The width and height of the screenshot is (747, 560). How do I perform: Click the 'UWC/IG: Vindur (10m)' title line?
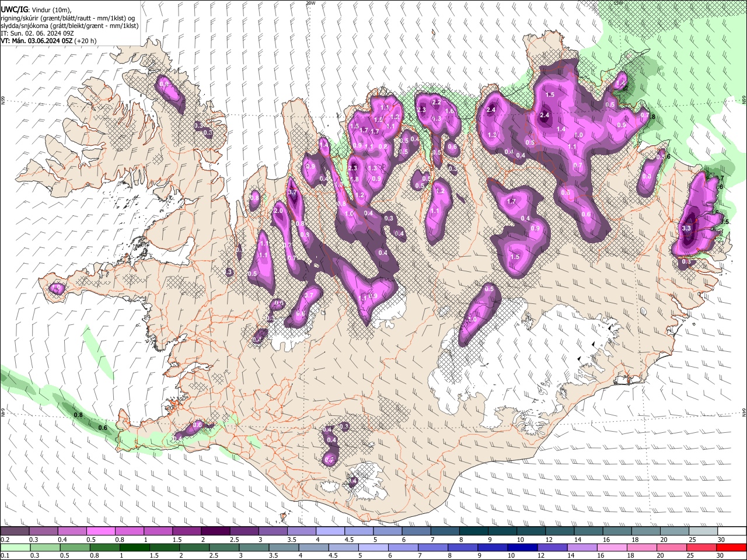tap(36, 10)
